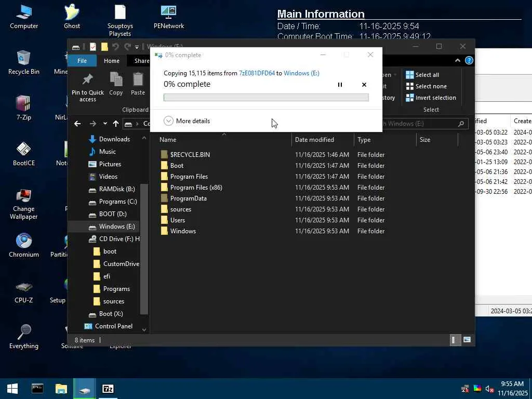Open the Change Wallpaper desktop icon
Viewport: 532px width, 399px height.
[x=24, y=204]
